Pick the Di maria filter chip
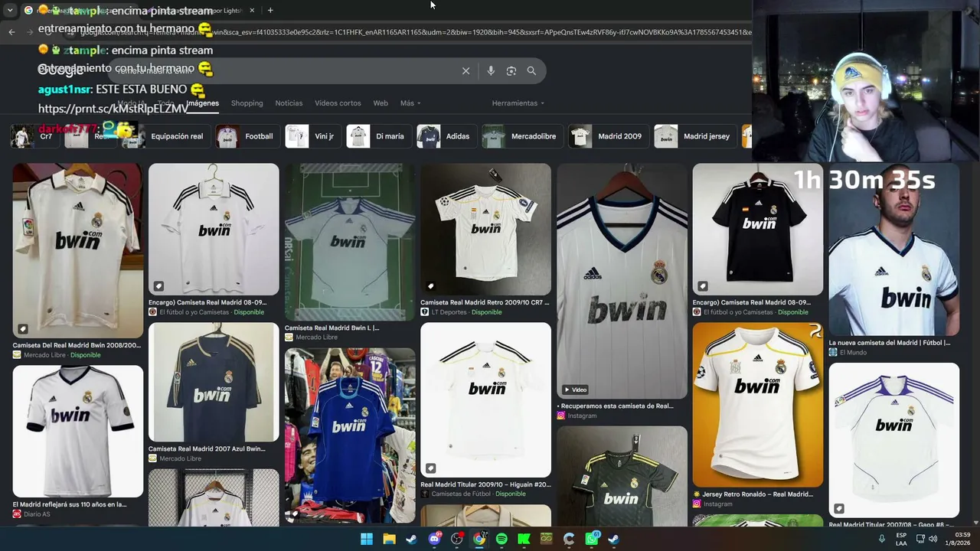980x551 pixels. pos(378,136)
